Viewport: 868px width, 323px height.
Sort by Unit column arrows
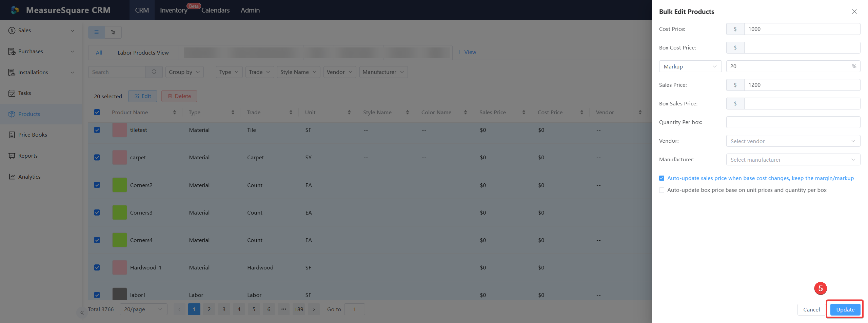tap(349, 112)
